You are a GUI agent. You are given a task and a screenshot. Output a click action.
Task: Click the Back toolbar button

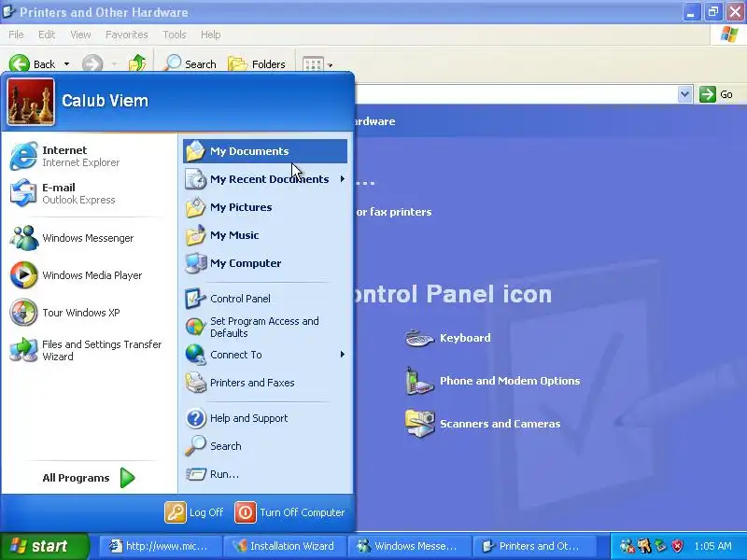coord(33,63)
